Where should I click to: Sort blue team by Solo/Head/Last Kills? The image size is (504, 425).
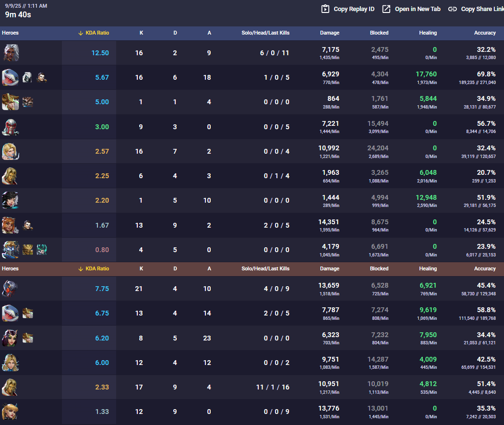coord(265,33)
